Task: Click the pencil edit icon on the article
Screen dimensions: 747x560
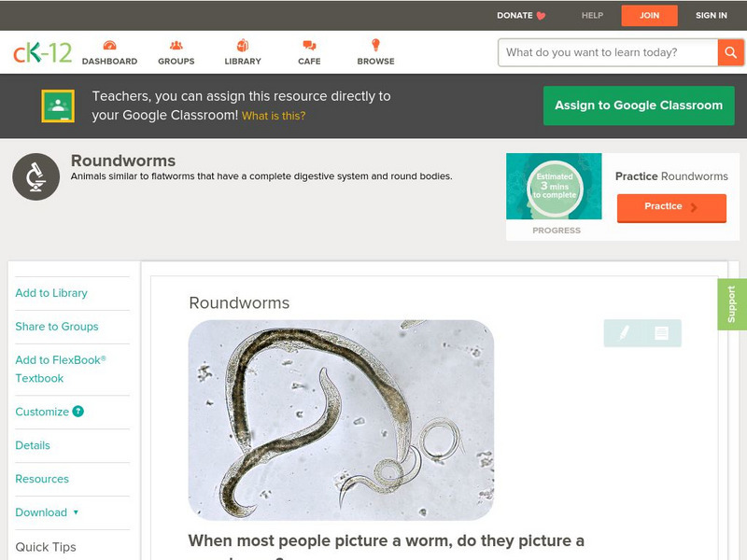Action: 626,334
